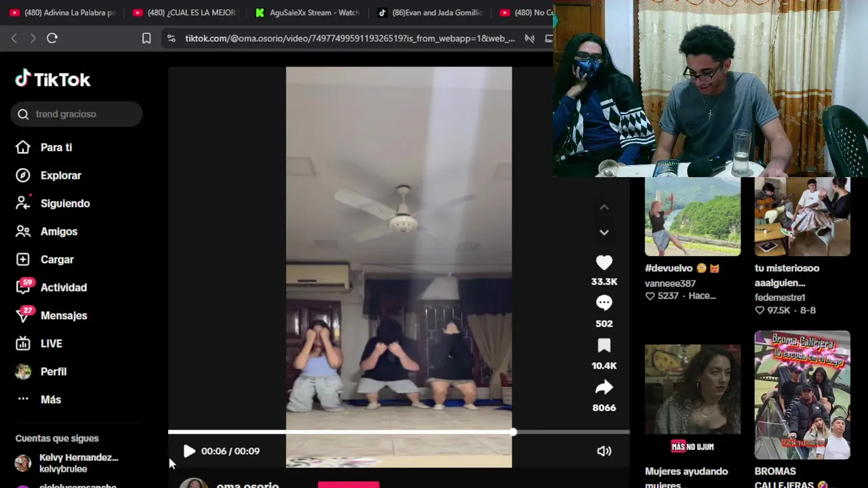Save the video with the bookmark icon
Image resolution: width=868 pixels, height=488 pixels.
click(x=604, y=346)
